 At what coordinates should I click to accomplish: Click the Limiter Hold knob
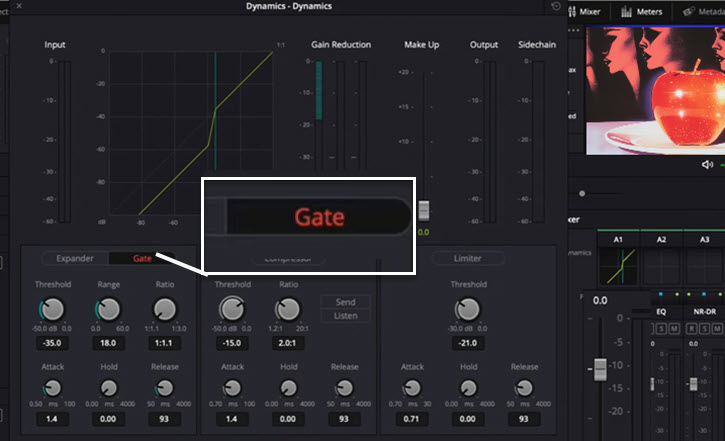(x=468, y=388)
